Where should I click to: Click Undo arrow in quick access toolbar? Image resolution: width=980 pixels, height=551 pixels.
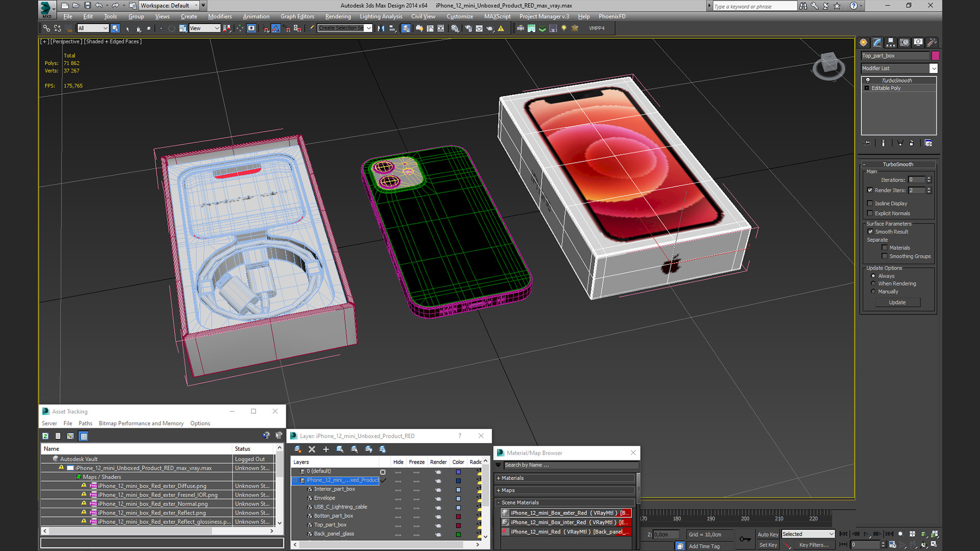(99, 6)
